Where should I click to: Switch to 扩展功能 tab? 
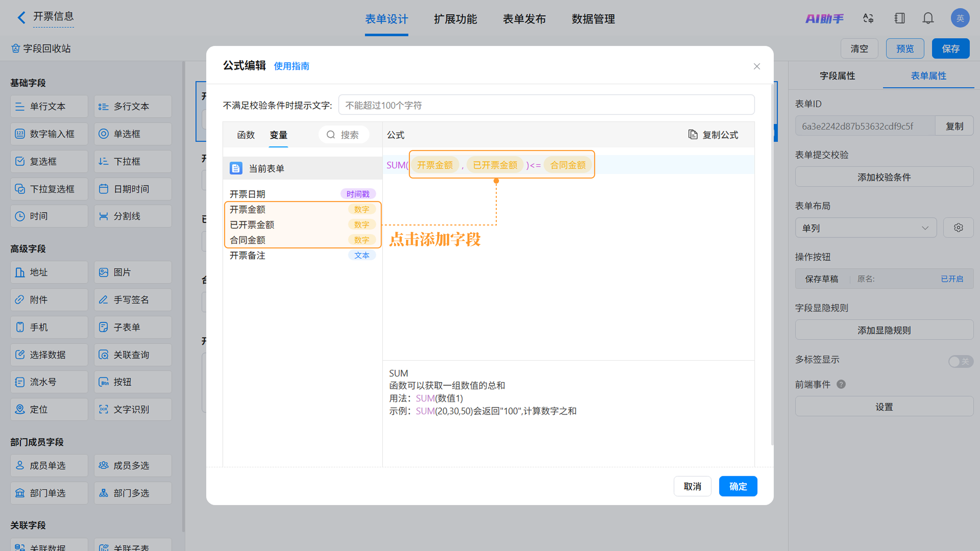click(455, 19)
